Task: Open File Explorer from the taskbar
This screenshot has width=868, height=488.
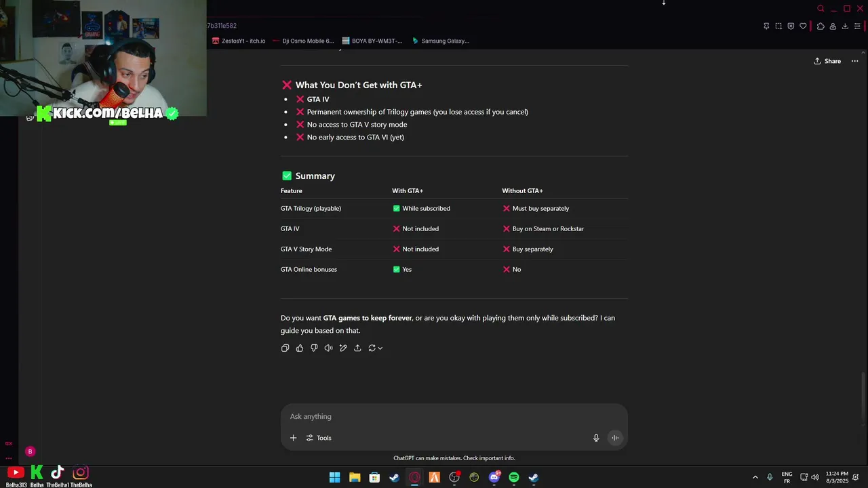Action: point(355,477)
